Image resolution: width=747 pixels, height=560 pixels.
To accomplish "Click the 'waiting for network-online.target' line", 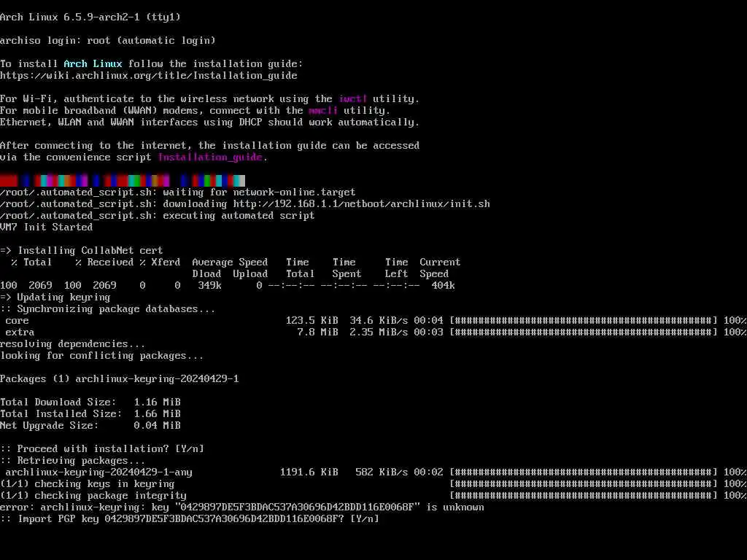I will 178,192.
